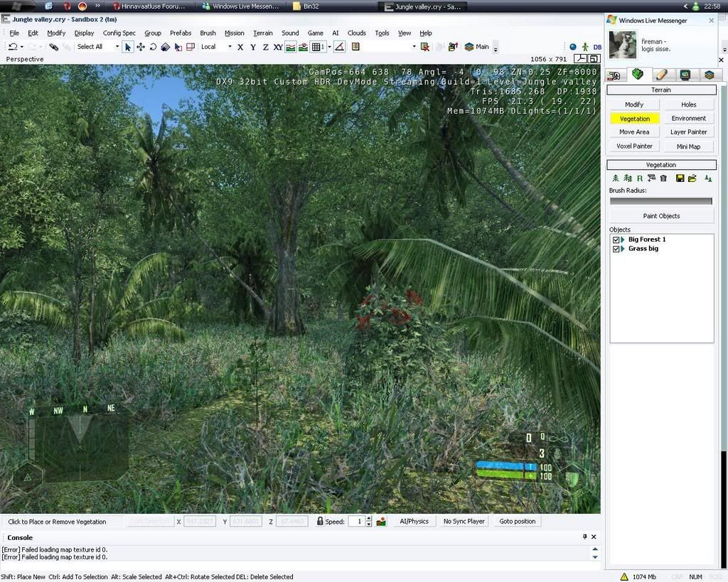This screenshot has height=582, width=728.
Task: Click the vegetation trash can icon
Action: 663,178
